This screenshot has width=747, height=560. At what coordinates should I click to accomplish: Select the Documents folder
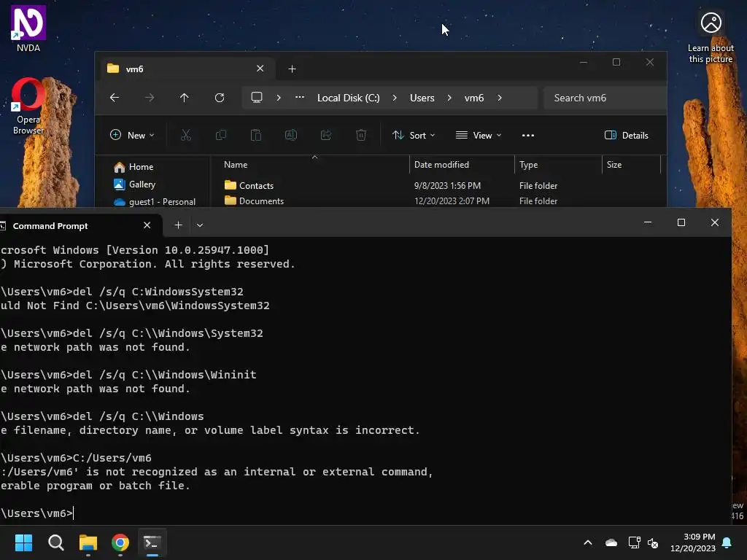[255, 201]
